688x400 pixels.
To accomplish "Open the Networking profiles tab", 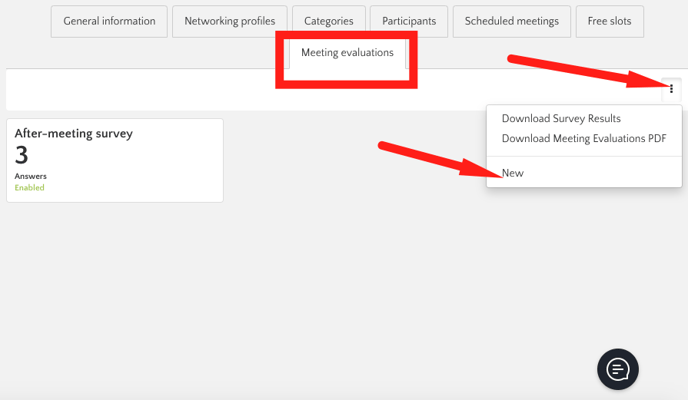I will 230,21.
